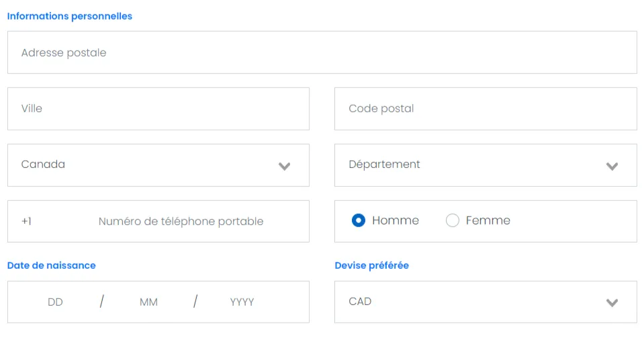Click the Informations personnelles heading
The width and height of the screenshot is (644, 338).
[70, 16]
